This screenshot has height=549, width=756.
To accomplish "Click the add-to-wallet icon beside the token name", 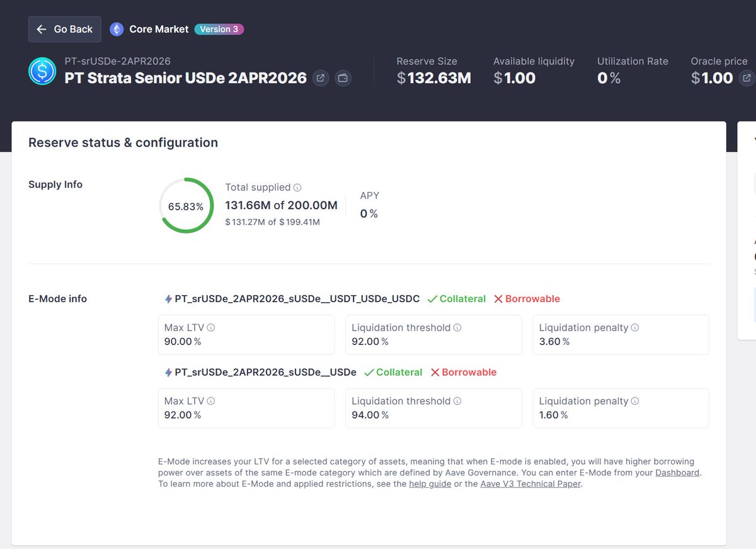I will pos(343,78).
